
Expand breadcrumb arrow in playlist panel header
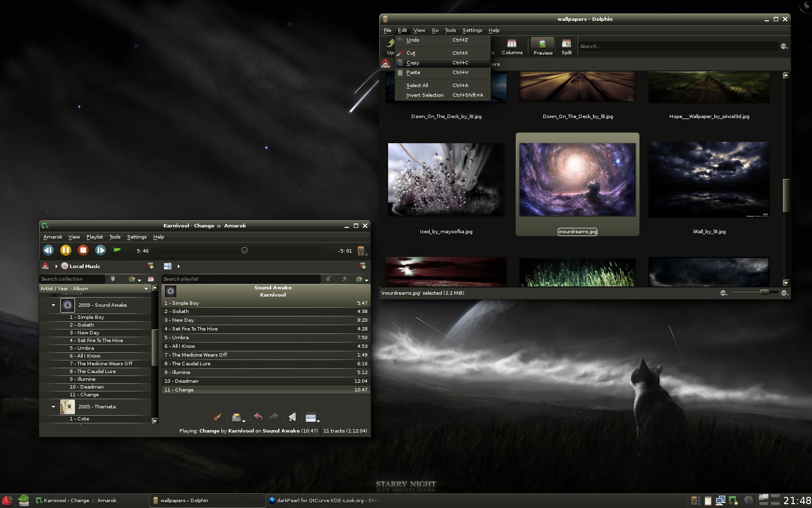pyautogui.click(x=178, y=266)
